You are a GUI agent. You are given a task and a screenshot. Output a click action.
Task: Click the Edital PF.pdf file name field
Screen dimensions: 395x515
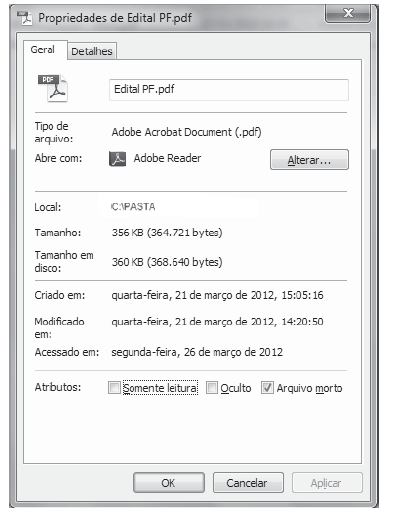[x=229, y=90]
